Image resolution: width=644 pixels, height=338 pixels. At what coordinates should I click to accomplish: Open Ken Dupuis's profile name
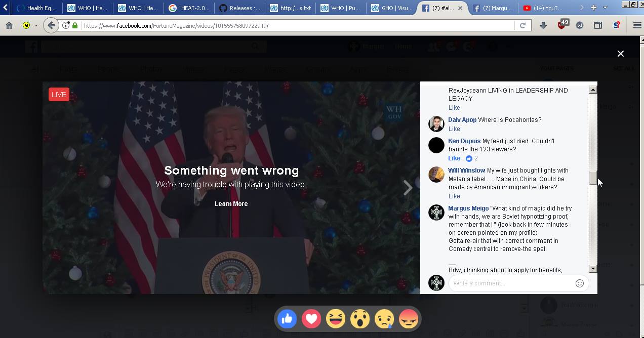(464, 141)
